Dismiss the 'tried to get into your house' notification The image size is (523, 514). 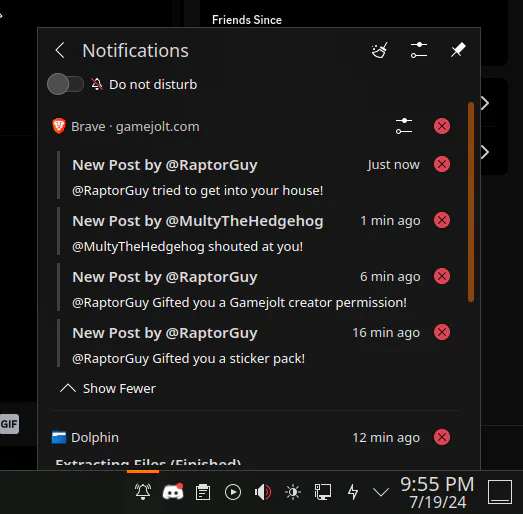pyautogui.click(x=442, y=164)
